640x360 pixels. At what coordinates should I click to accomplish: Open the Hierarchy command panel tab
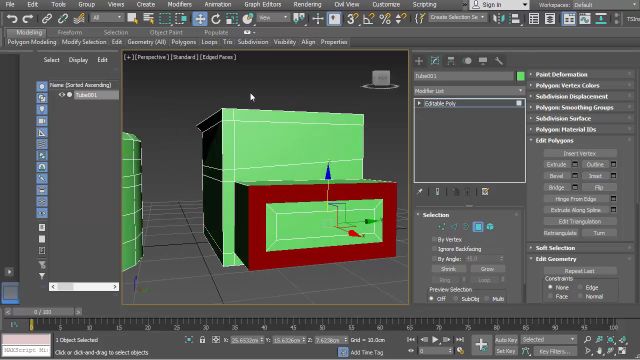click(x=451, y=61)
